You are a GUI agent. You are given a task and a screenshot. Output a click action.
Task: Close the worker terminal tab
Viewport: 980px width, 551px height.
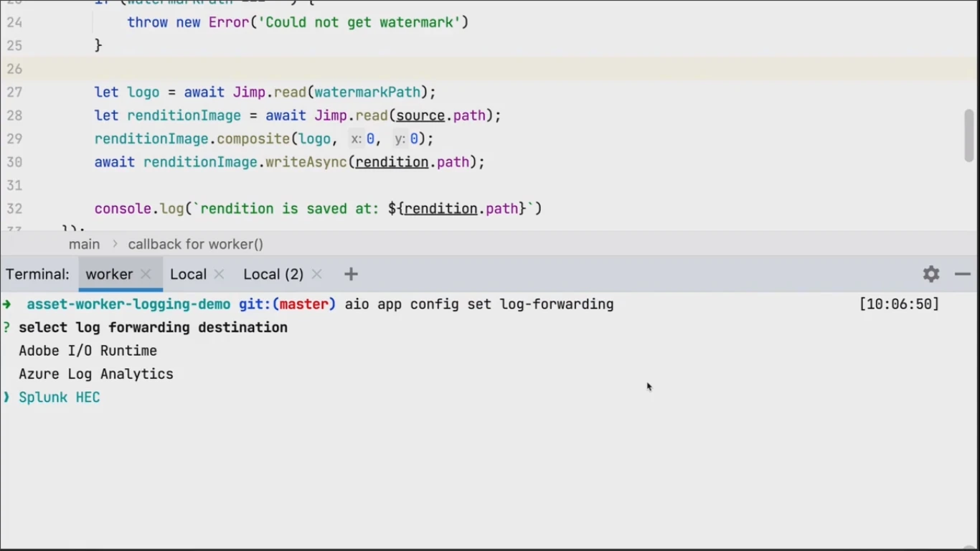coord(146,274)
